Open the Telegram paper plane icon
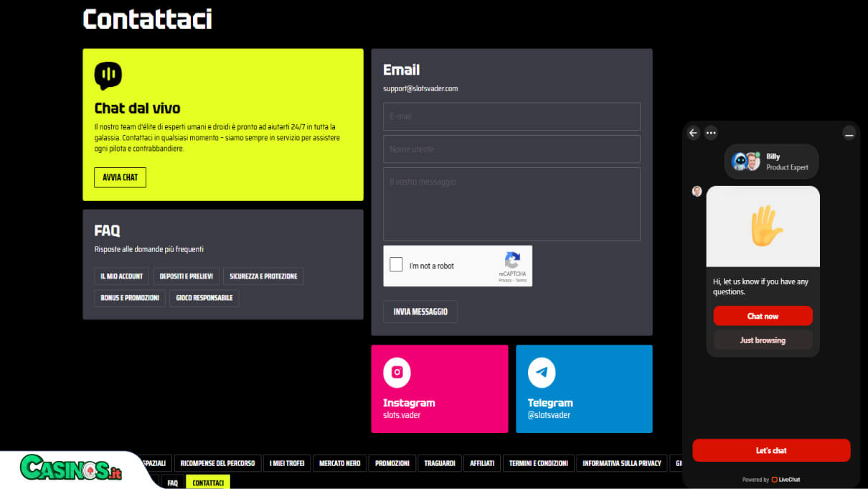This screenshot has width=868, height=489. tap(542, 373)
